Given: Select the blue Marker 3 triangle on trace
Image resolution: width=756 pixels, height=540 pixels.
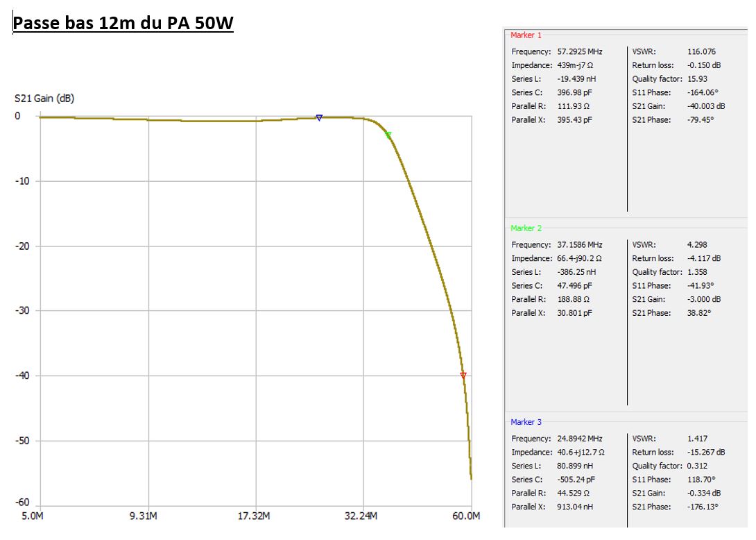Looking at the screenshot, I should (319, 118).
